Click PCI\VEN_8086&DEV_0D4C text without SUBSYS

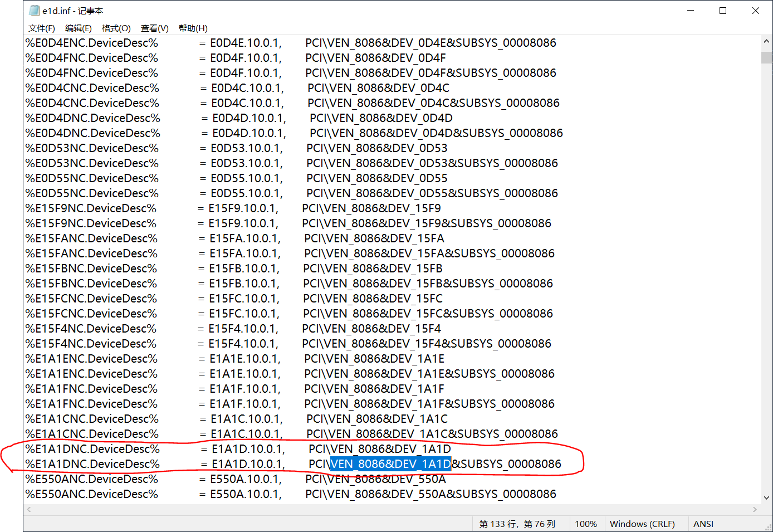pos(378,88)
